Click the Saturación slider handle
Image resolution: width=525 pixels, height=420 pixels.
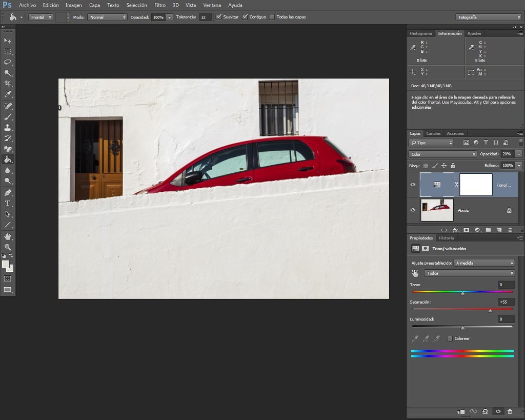tap(490, 311)
